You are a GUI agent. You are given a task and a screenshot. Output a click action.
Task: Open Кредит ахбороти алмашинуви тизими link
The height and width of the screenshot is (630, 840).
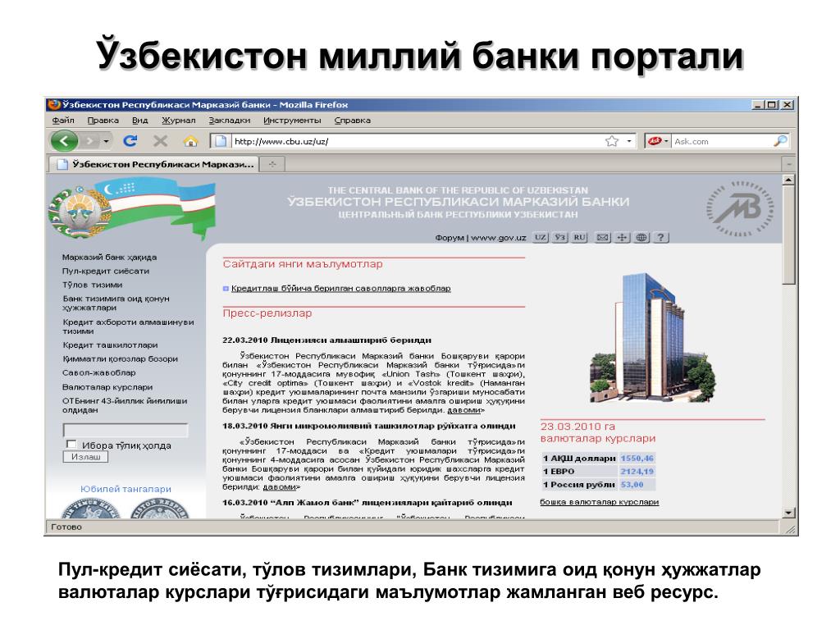point(128,326)
